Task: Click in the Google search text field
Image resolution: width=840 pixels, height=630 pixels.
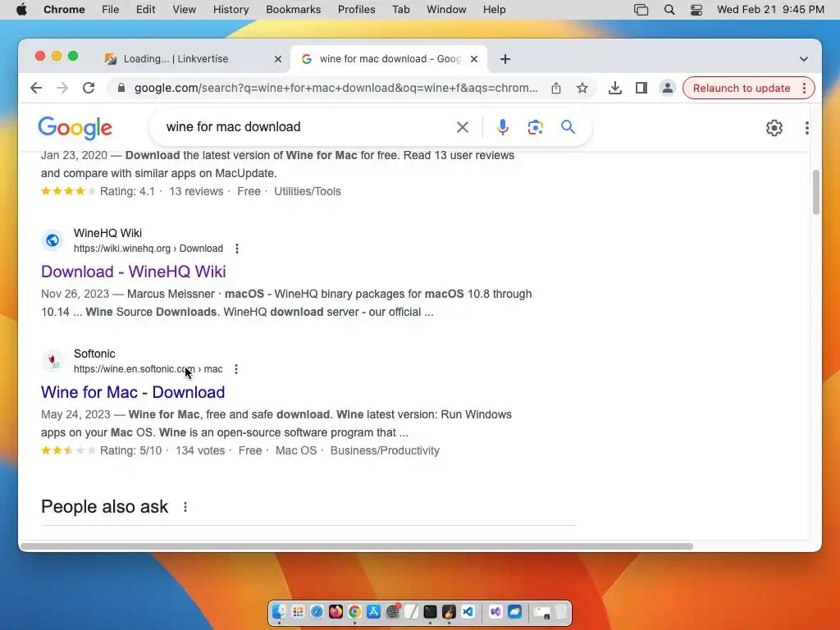Action: 305,127
